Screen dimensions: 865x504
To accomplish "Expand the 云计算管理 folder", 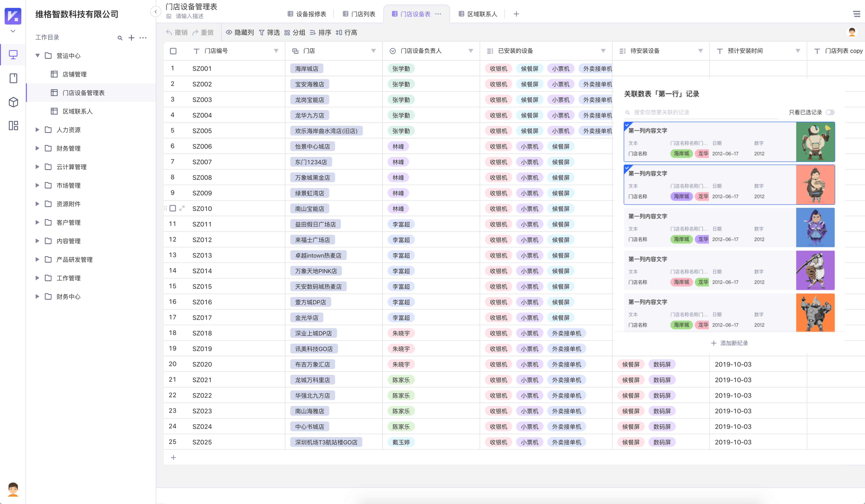I will [x=37, y=167].
